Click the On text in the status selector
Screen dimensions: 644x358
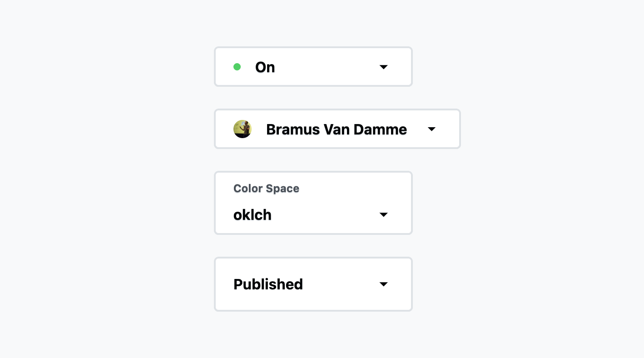pyautogui.click(x=265, y=67)
